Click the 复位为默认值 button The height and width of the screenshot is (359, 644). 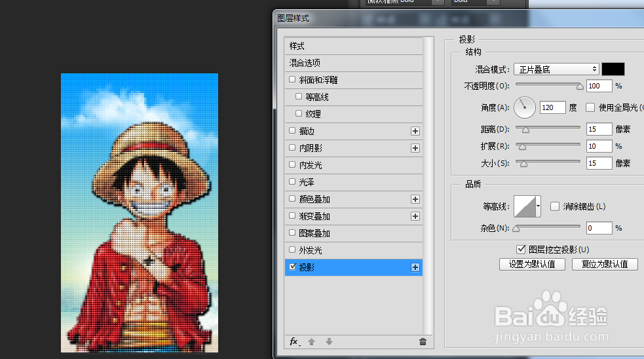[605, 264]
